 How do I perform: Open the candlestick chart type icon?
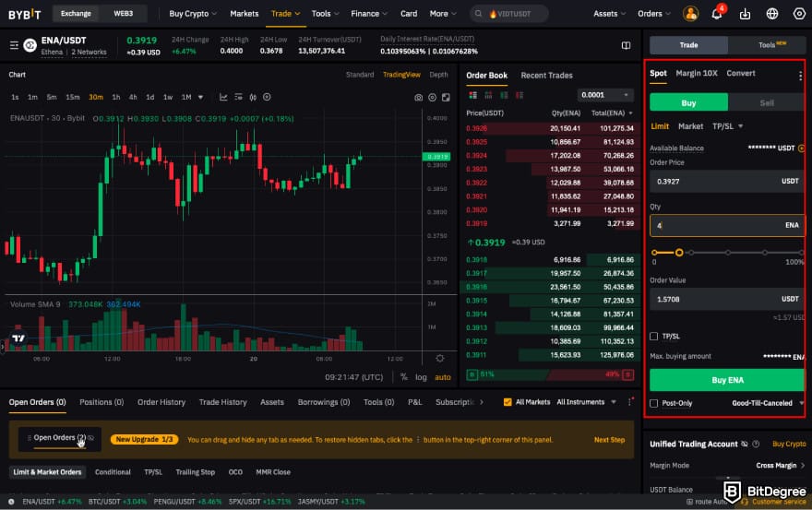point(253,98)
